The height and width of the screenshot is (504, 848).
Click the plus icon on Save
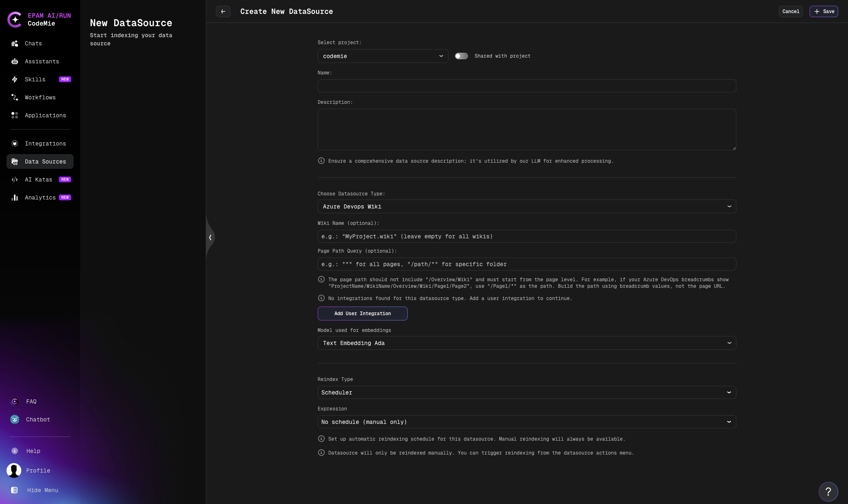coord(817,11)
